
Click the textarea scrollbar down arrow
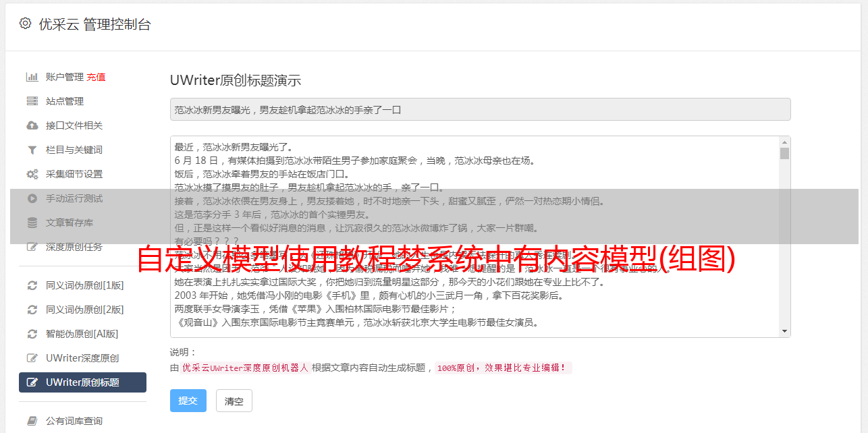(x=784, y=331)
